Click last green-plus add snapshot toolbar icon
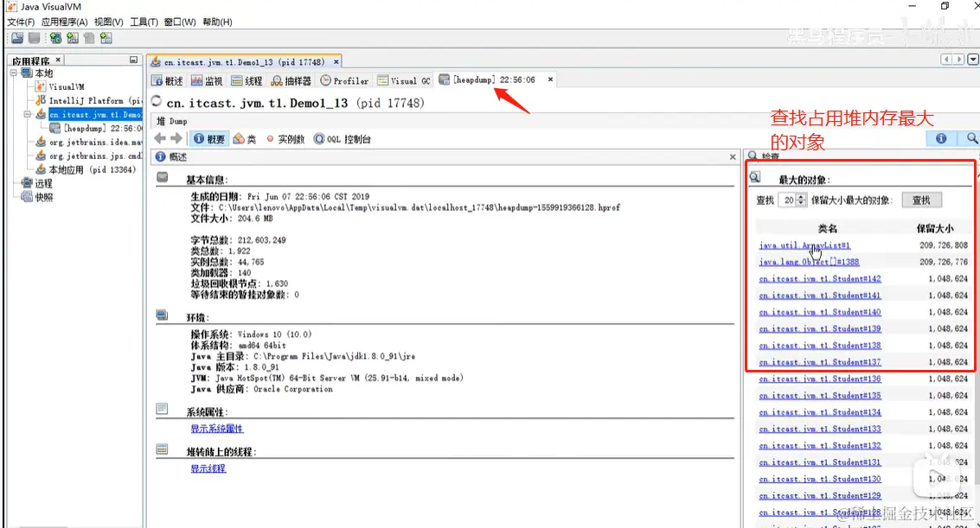 [106, 38]
